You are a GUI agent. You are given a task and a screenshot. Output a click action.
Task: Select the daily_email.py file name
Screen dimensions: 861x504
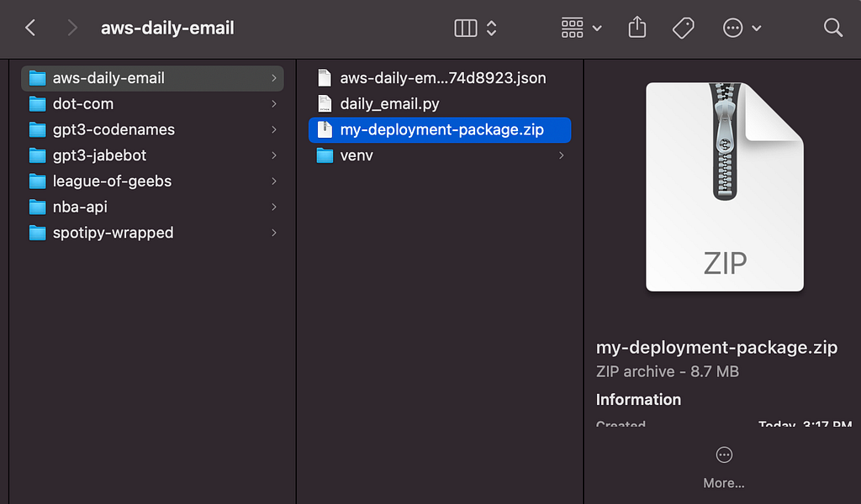click(390, 104)
